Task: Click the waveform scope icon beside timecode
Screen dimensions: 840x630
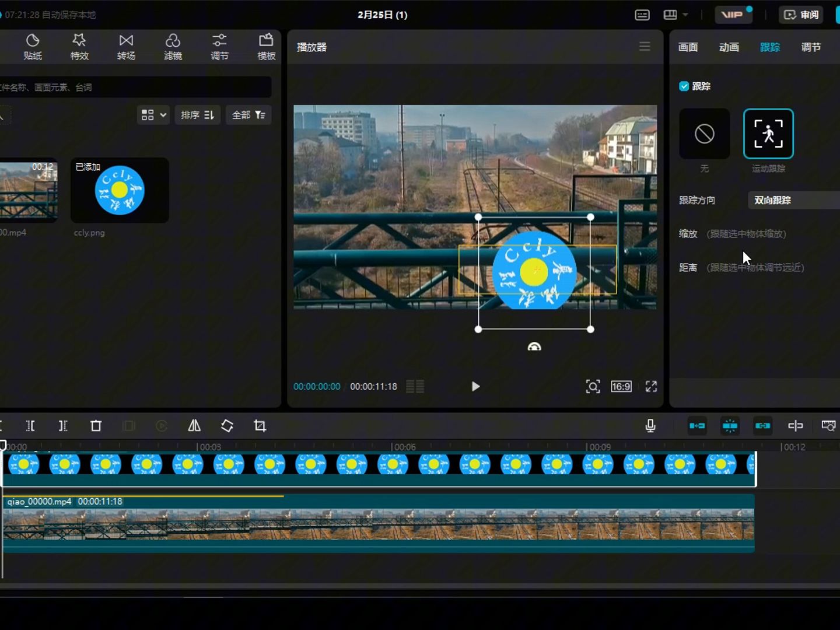Action: [x=415, y=386]
